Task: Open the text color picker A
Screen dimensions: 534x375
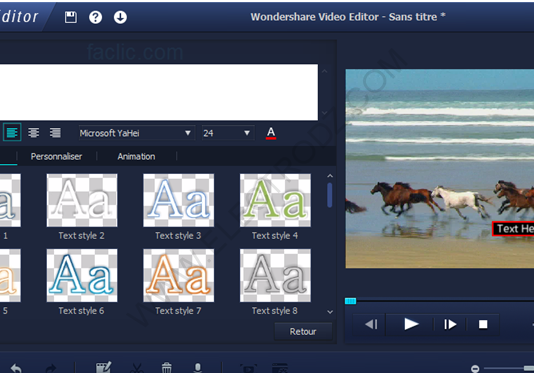Action: coord(271,133)
